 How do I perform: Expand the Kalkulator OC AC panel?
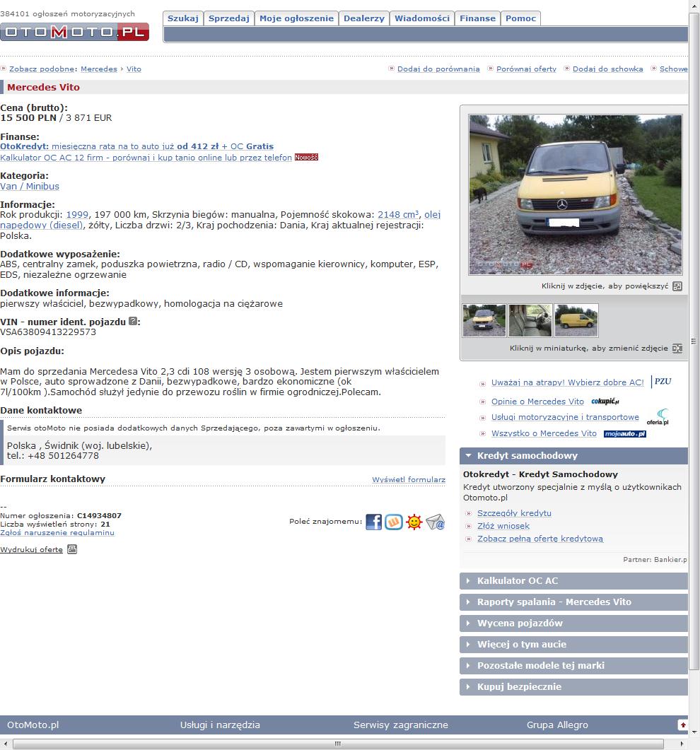click(573, 580)
